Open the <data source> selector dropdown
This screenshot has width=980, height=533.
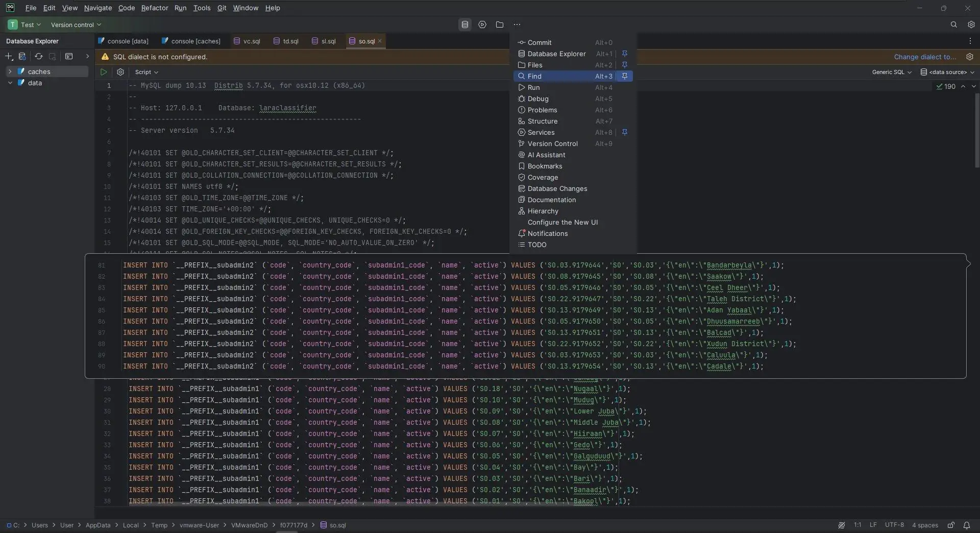click(x=947, y=72)
